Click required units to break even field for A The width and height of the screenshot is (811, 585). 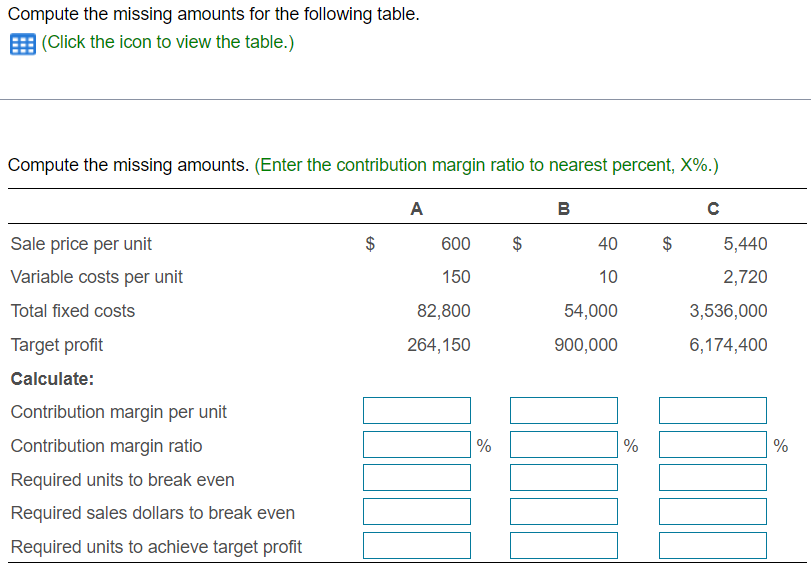click(x=416, y=477)
